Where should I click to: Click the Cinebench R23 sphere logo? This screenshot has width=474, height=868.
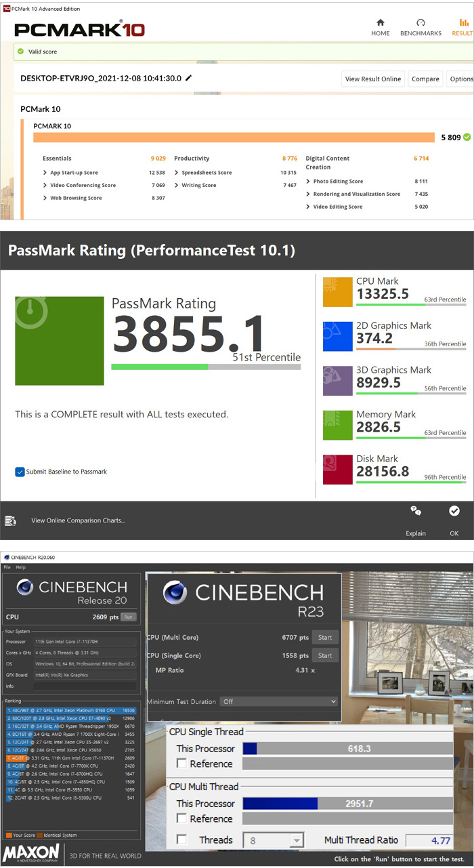175,592
